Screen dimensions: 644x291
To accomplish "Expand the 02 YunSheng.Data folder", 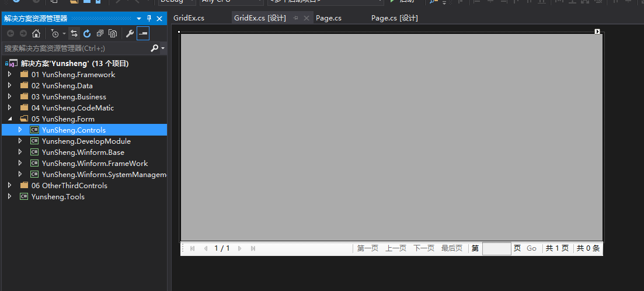I will pyautogui.click(x=10, y=86).
